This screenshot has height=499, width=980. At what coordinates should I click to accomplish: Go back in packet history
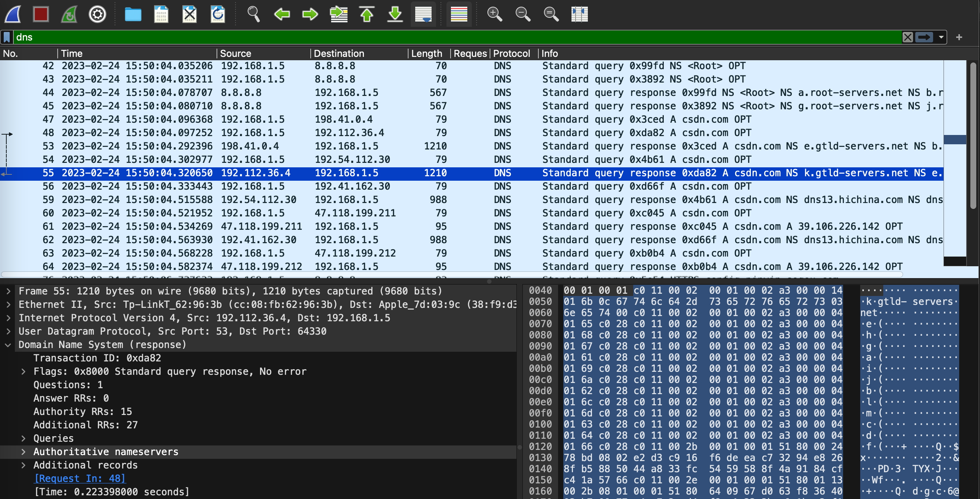point(282,15)
